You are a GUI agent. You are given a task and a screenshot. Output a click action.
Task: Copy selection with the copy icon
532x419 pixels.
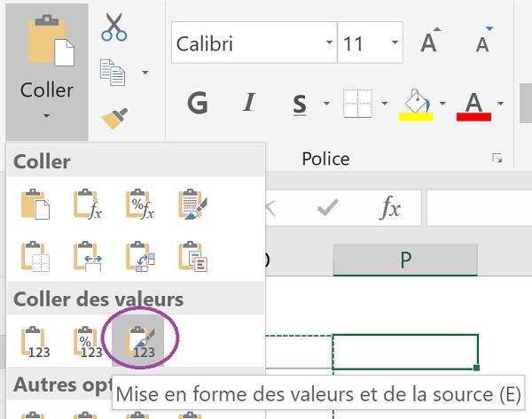[113, 73]
